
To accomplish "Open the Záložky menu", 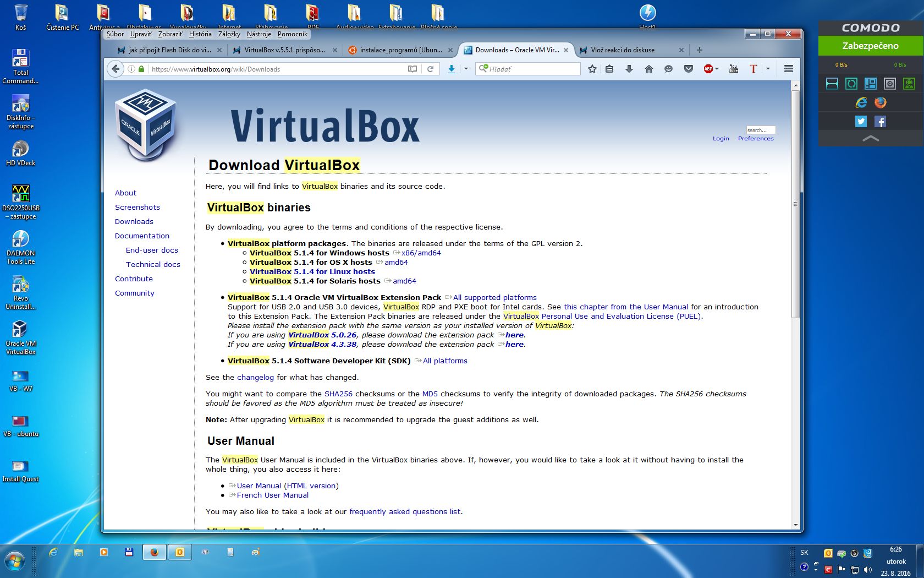I will coord(229,34).
